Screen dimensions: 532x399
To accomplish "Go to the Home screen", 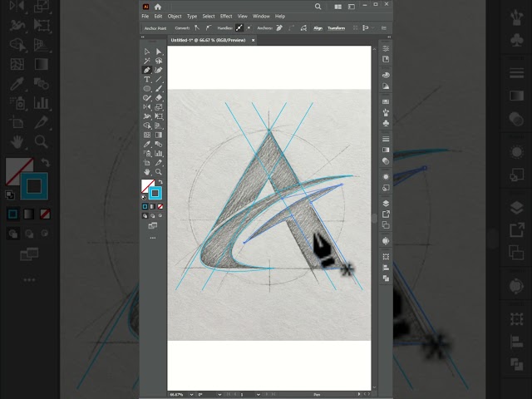I will [x=158, y=7].
